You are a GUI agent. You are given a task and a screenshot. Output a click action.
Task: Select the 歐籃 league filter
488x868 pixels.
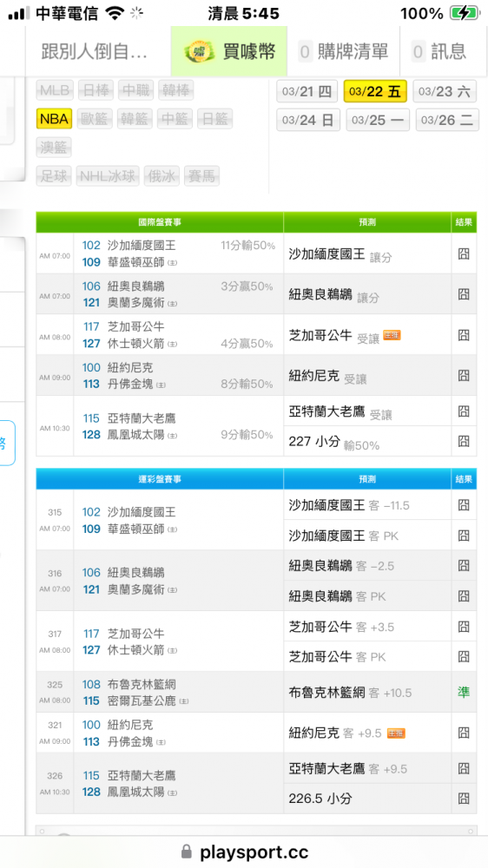click(x=95, y=118)
